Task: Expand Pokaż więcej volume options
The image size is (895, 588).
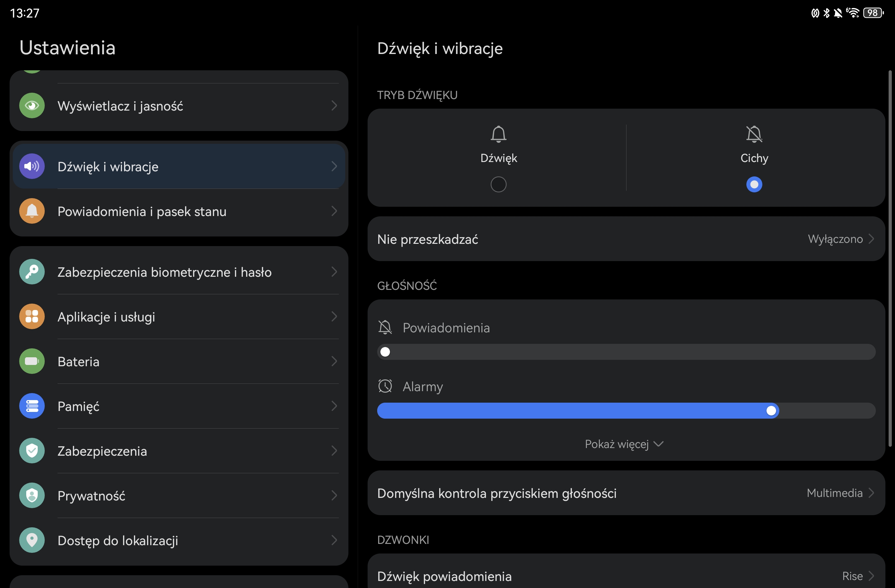Action: coord(624,444)
